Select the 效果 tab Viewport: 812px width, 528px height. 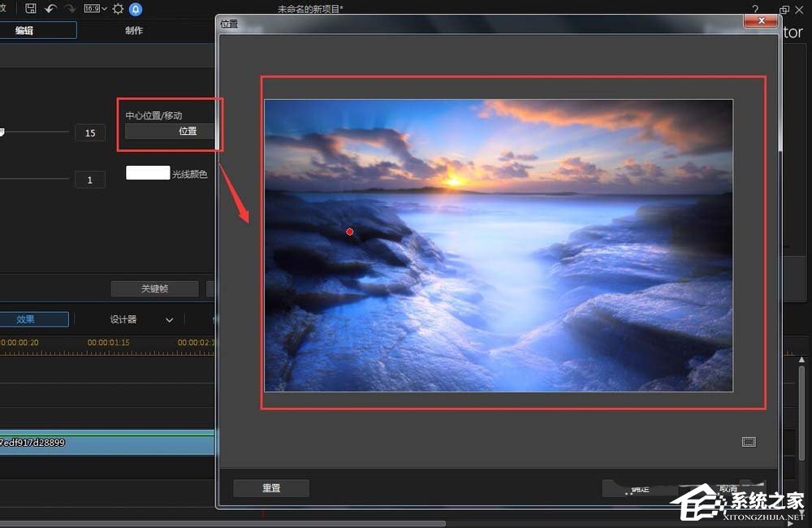(26, 319)
